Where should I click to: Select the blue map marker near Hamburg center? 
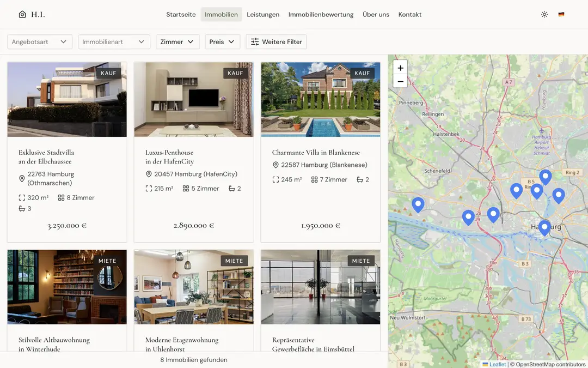[x=544, y=228]
